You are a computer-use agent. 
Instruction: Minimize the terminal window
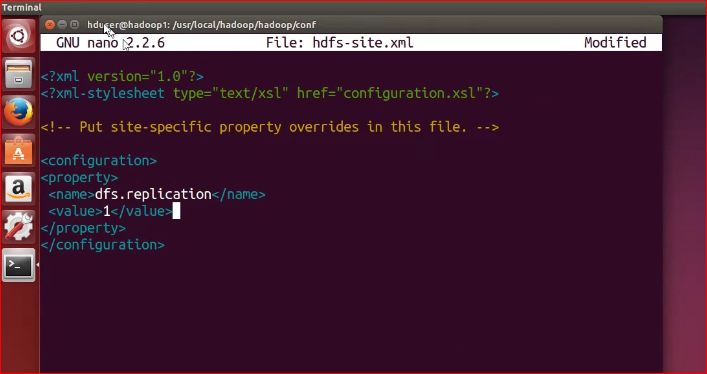63,25
